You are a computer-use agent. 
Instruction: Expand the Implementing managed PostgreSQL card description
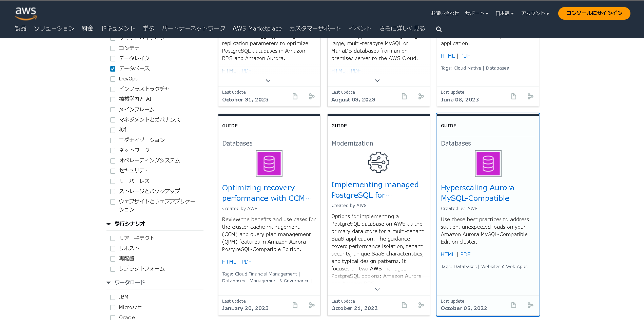pyautogui.click(x=377, y=289)
